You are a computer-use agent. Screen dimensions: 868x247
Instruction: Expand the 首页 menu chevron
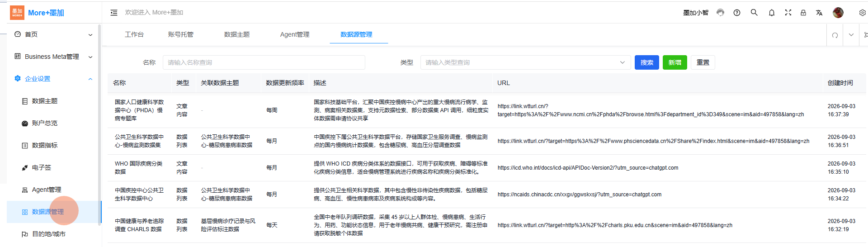pyautogui.click(x=90, y=35)
